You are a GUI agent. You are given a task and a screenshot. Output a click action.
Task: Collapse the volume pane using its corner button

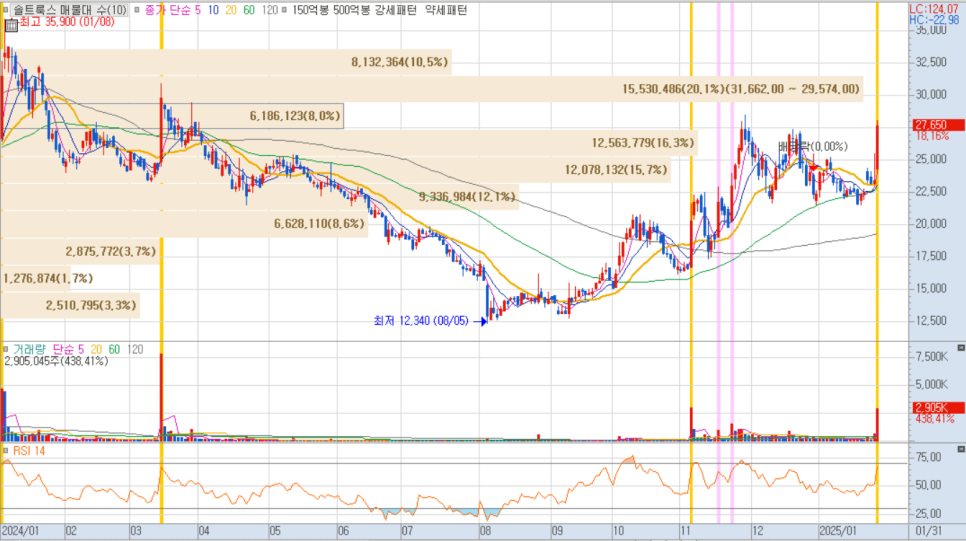pos(960,348)
